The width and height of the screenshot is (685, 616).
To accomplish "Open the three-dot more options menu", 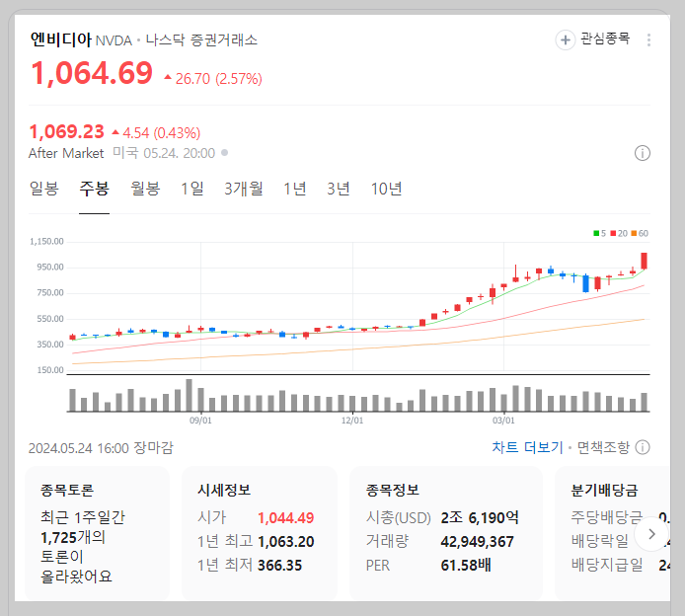I will (x=648, y=40).
